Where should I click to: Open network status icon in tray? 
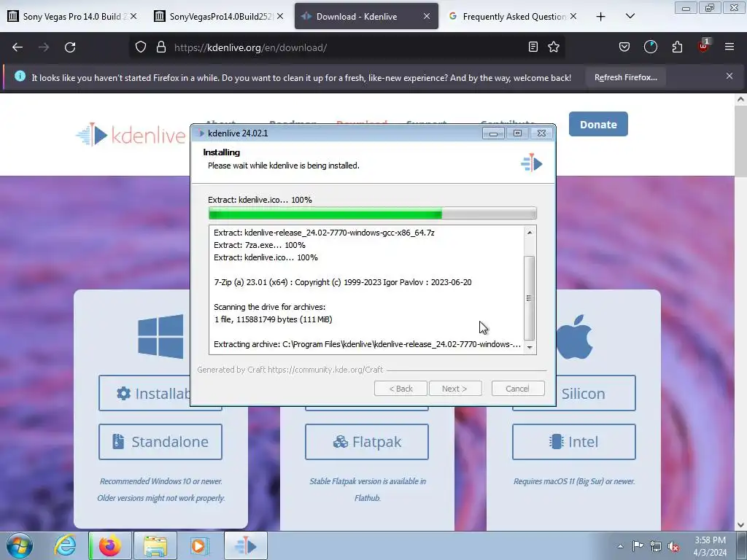pyautogui.click(x=656, y=546)
